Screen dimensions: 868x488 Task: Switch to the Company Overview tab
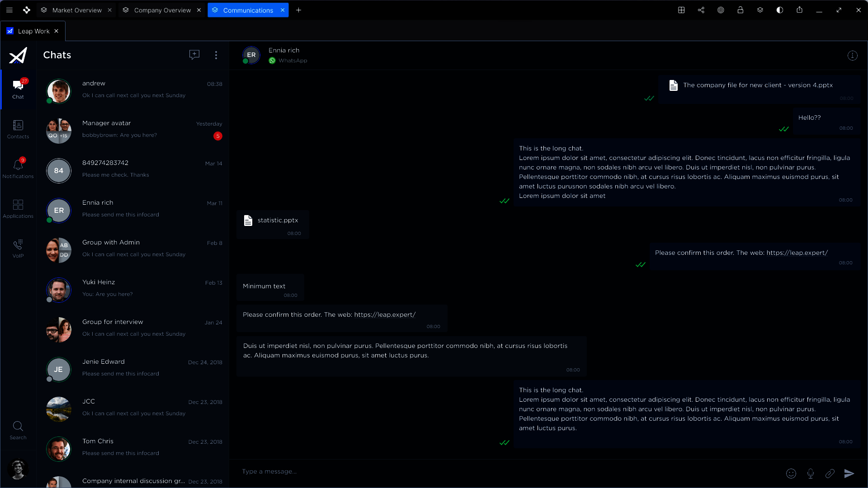tap(162, 10)
